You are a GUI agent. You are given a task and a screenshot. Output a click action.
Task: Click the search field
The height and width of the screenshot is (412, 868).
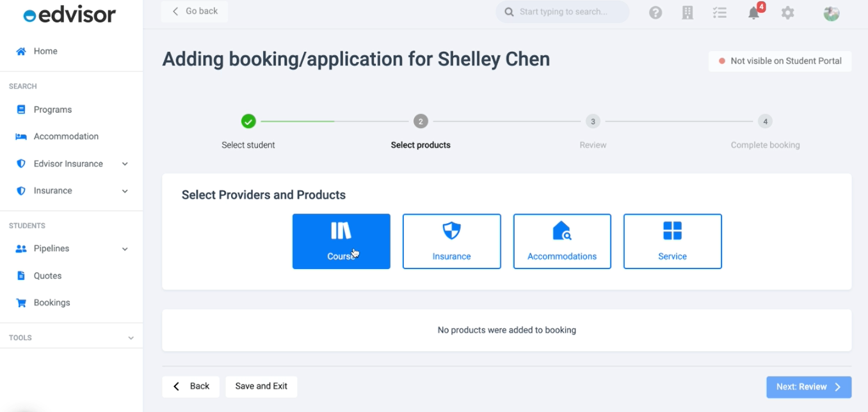pos(563,12)
